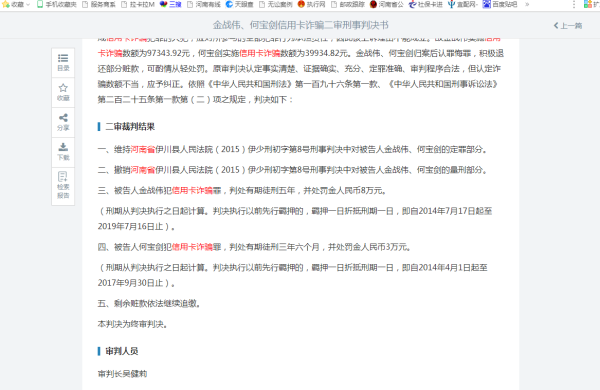Open the 天眼查 bookmark
Viewport: 600px width, 390px height.
click(240, 5)
